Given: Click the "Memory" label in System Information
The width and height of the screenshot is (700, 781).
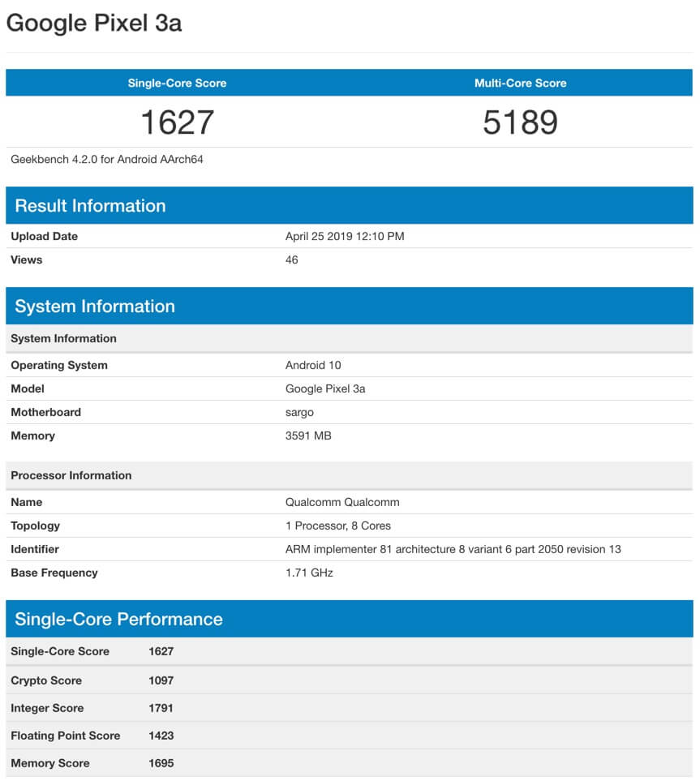Looking at the screenshot, I should click(33, 436).
